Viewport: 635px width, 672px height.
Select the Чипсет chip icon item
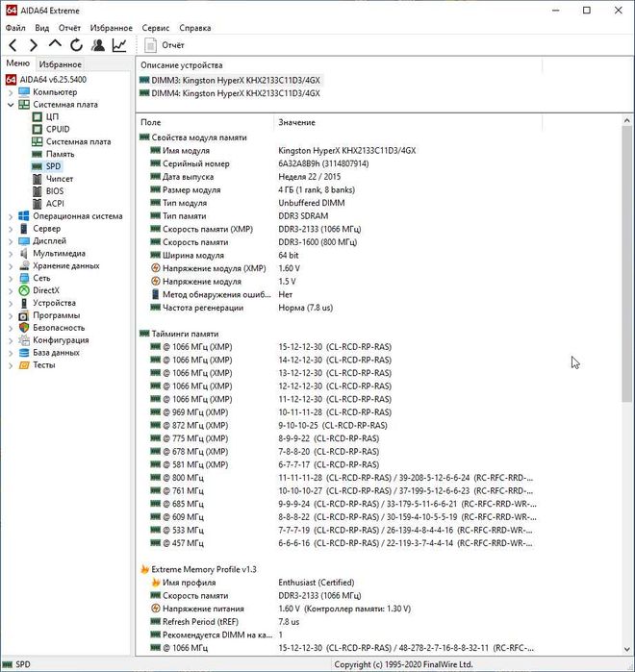click(38, 179)
